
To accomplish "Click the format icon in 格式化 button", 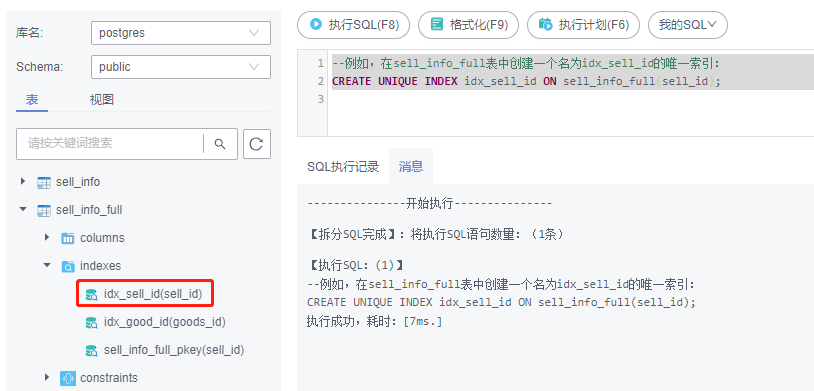I will point(437,24).
